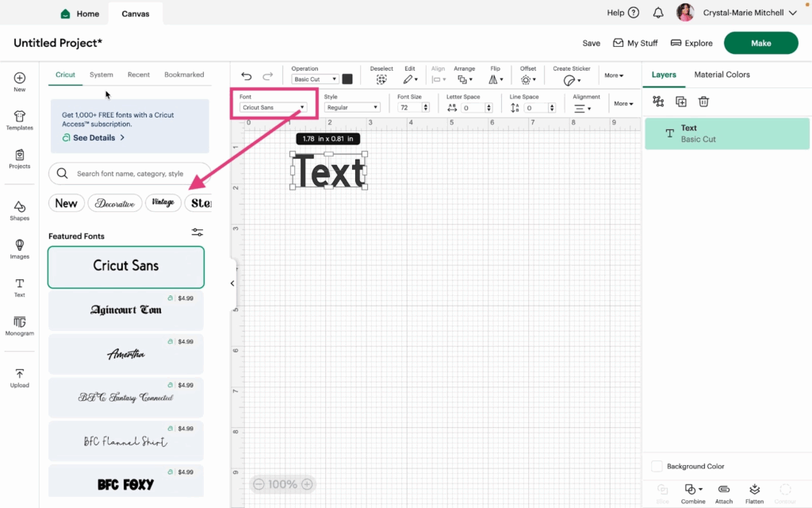
Task: Open the Edit pencil tool
Action: pyautogui.click(x=408, y=79)
